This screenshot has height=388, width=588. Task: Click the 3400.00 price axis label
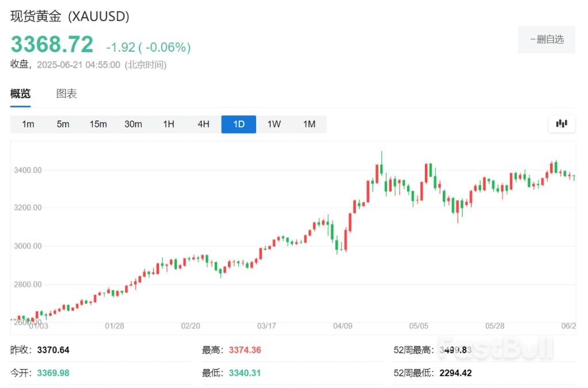click(x=28, y=170)
